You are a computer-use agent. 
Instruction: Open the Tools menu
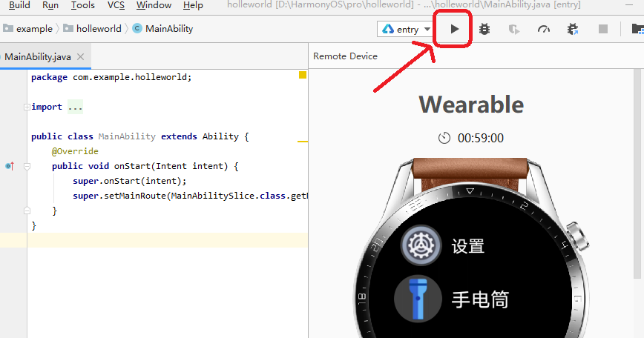tap(82, 5)
